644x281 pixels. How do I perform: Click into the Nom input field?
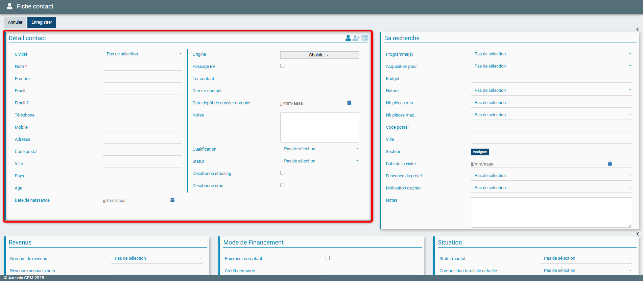click(143, 67)
